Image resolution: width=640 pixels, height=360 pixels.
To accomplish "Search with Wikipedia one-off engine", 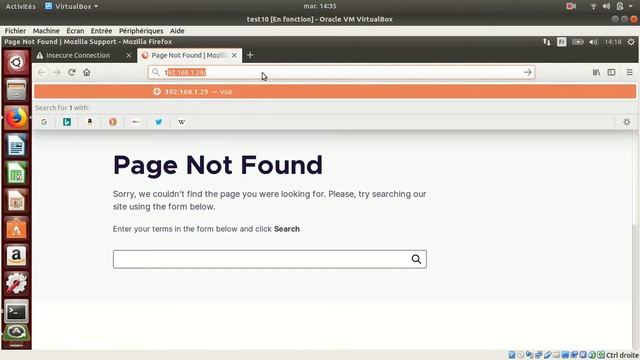I will pyautogui.click(x=182, y=122).
